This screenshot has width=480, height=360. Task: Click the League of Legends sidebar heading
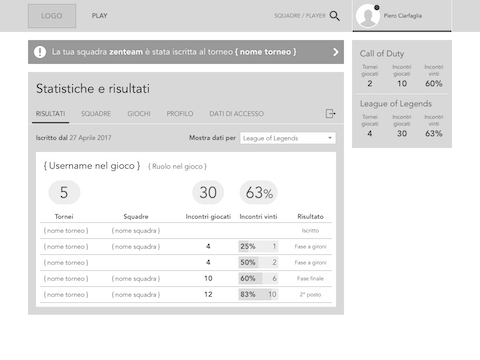[x=396, y=104]
